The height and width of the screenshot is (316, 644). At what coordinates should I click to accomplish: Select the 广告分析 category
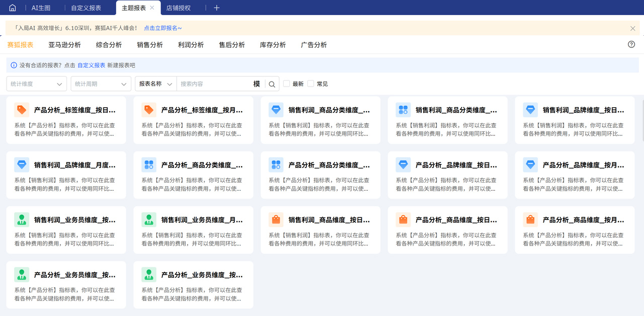[314, 45]
